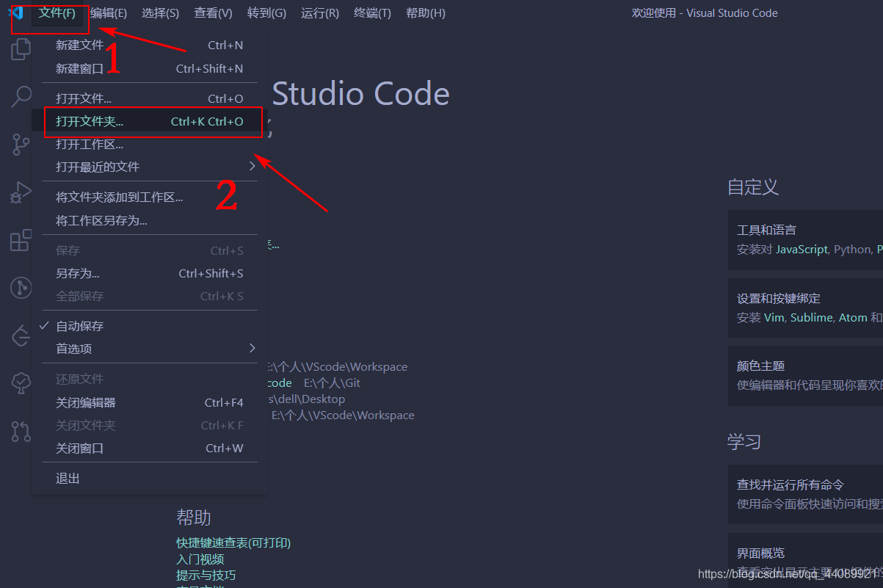Open the 颜色主题 card
Viewport: 883px width, 588px height.
coord(806,376)
